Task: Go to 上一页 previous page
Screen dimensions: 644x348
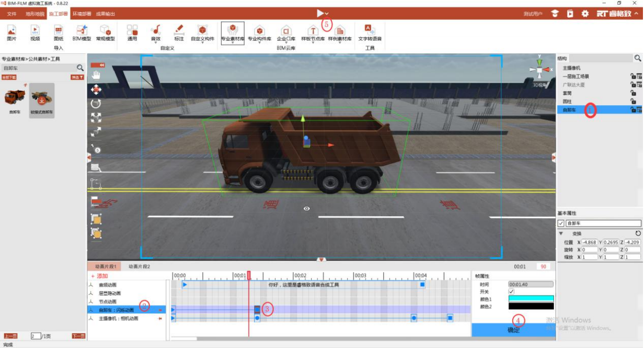Action: pyautogui.click(x=11, y=336)
